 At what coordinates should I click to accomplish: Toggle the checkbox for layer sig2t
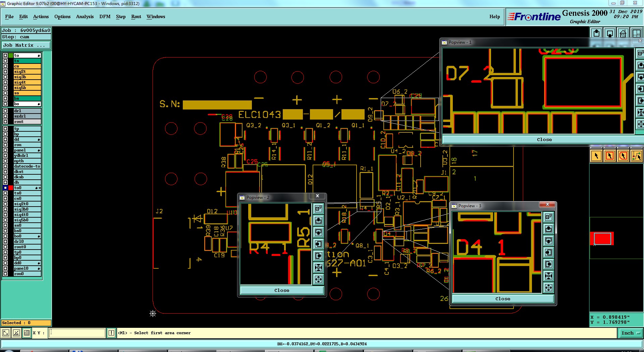pyautogui.click(x=5, y=72)
